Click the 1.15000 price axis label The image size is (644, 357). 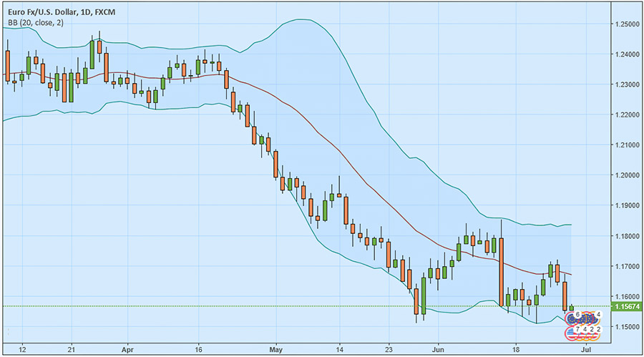[x=627, y=327]
